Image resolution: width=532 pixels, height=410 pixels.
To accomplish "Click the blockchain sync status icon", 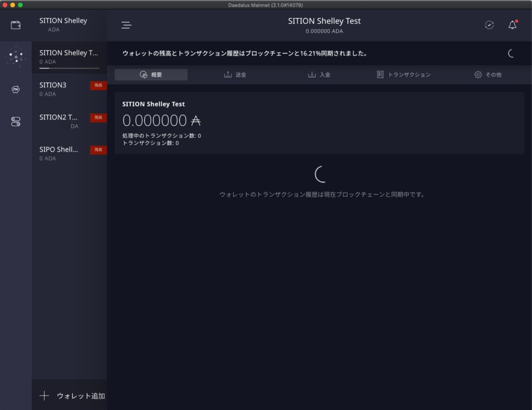I will 489,25.
